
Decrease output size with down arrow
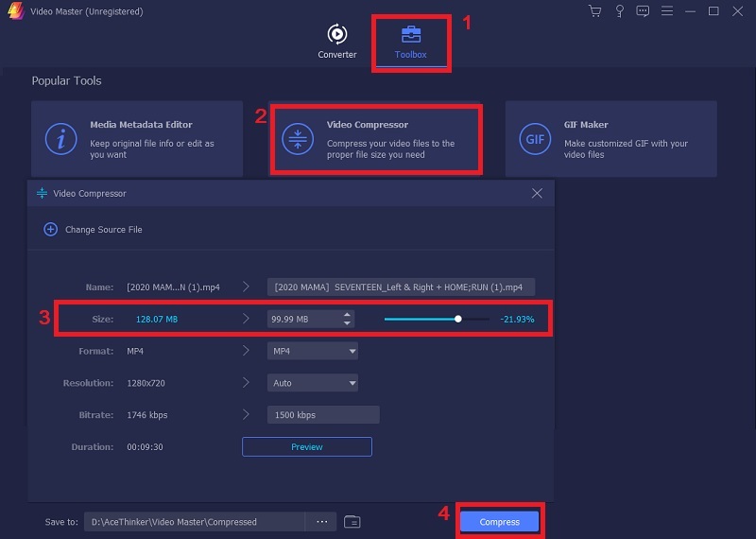[347, 323]
